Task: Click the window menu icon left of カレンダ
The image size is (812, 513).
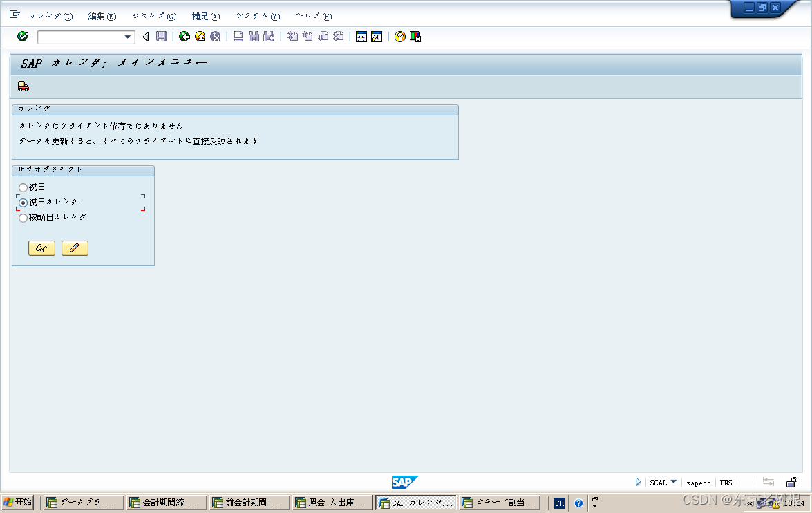Action: 15,15
